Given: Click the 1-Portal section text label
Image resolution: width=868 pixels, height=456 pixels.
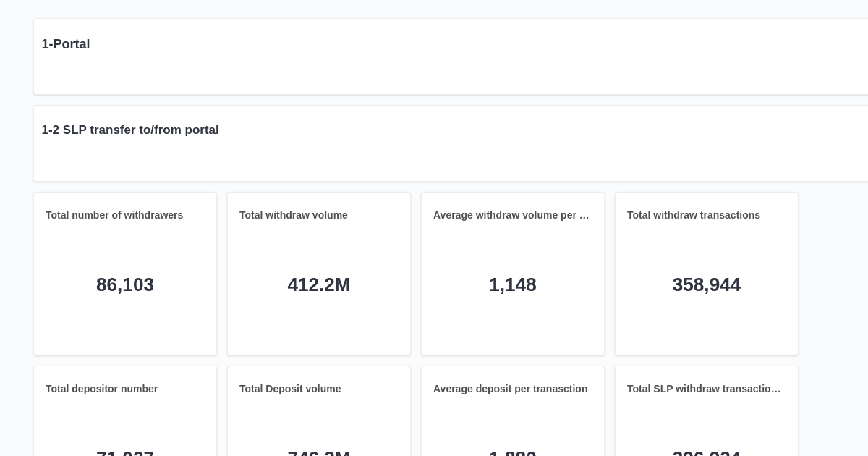Looking at the screenshot, I should coord(66,44).
